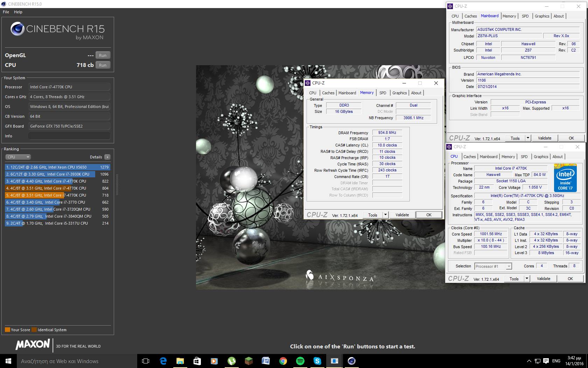Open Tools dropdown arrow in Mainboard CPU-Z window
Image resolution: width=588 pixels, height=368 pixels.
click(528, 138)
